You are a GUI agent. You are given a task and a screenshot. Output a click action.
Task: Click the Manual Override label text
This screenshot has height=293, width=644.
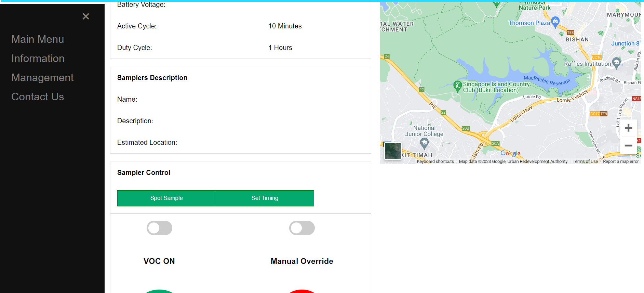pos(302,261)
